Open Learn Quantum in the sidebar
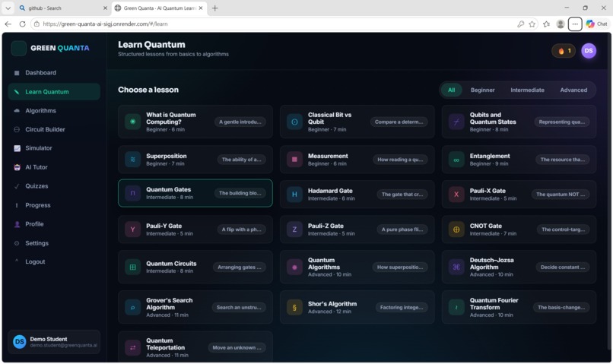Screen dimensions: 613x364 coord(54,92)
